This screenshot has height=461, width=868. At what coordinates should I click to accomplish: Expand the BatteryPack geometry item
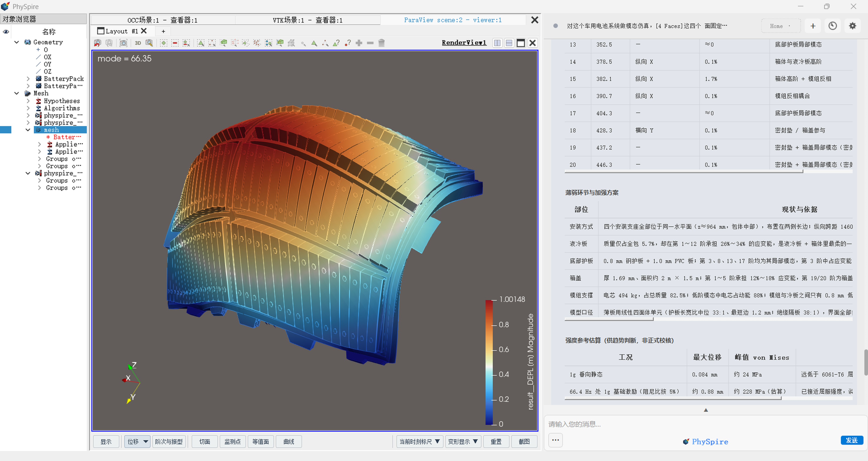coord(28,78)
